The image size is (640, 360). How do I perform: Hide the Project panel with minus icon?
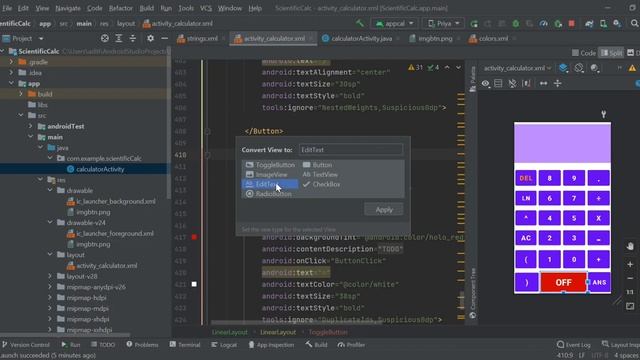tap(164, 38)
